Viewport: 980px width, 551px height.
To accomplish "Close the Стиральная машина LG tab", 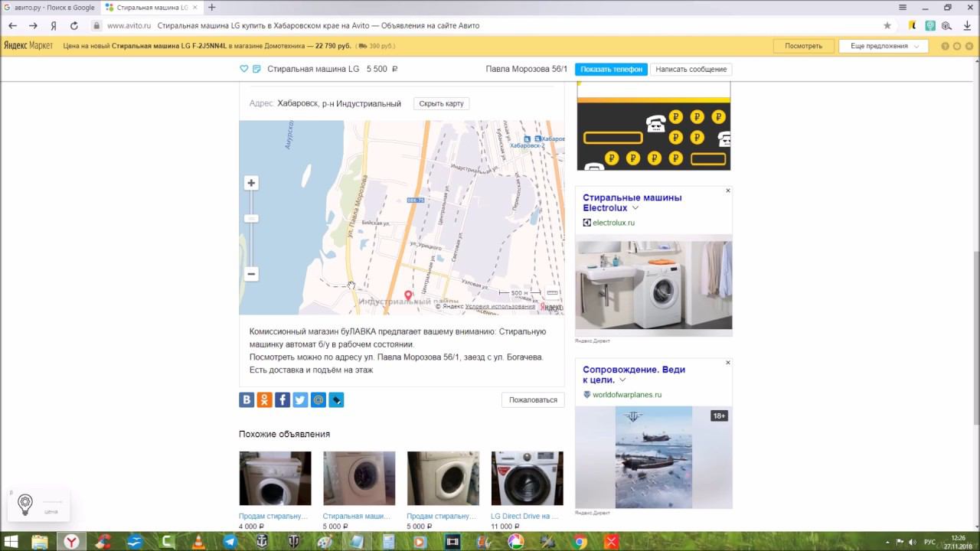I will (194, 8).
